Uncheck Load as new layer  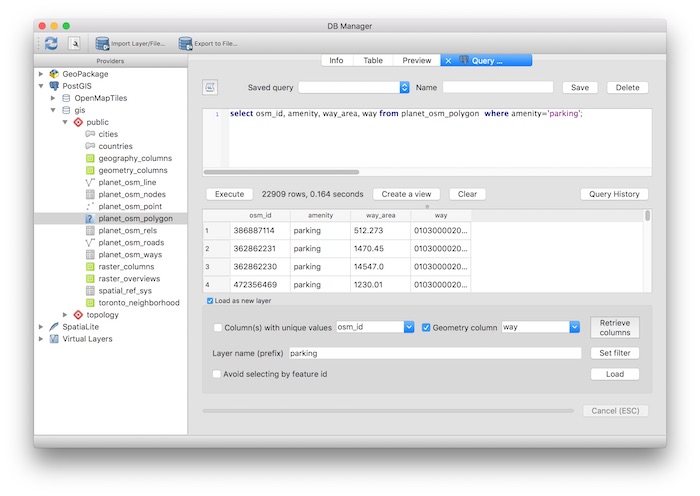pyautogui.click(x=210, y=301)
